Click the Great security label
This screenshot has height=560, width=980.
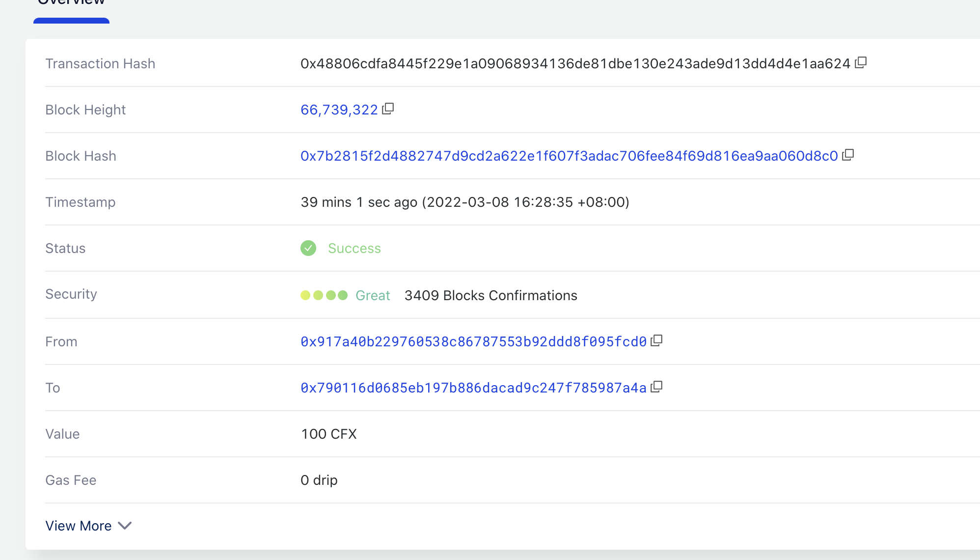pos(373,295)
